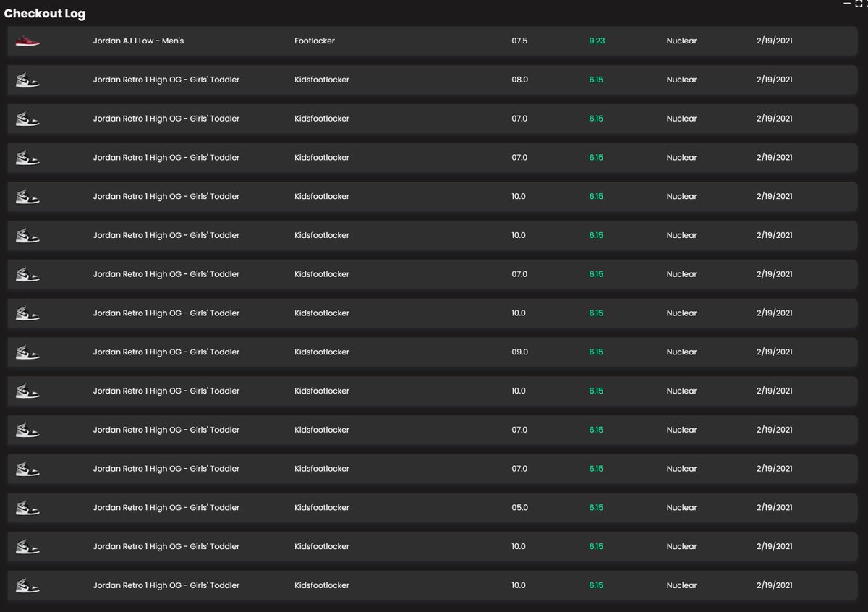The height and width of the screenshot is (612, 868).
Task: Click the date in the Jordan AJ 1 Low row
Action: tap(774, 41)
